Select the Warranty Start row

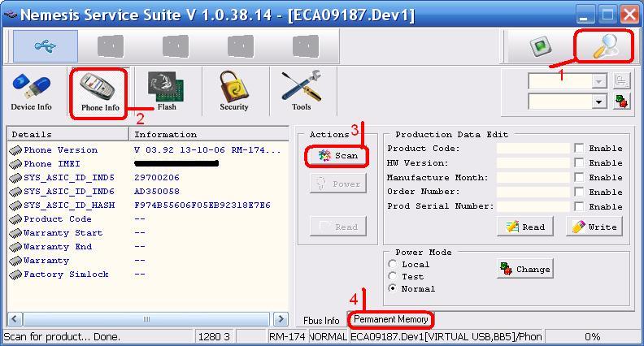point(148,233)
